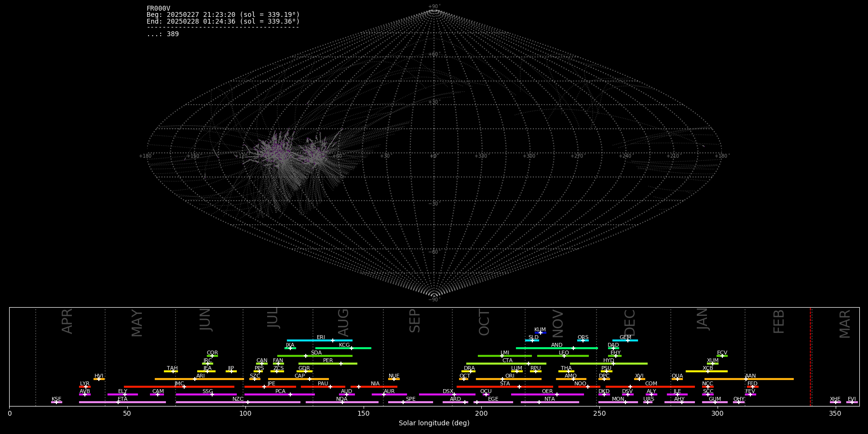
Task: Click the KSE shower label
Action: [x=56, y=399]
